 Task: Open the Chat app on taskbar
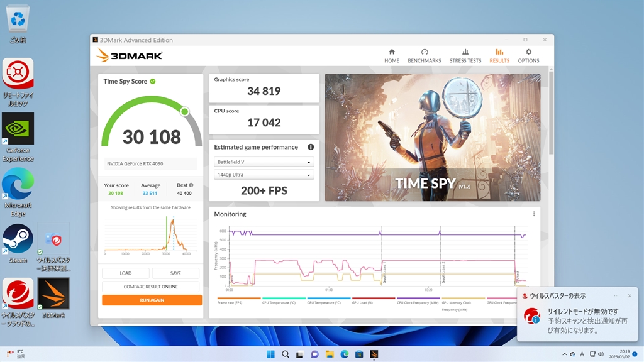[x=314, y=354]
